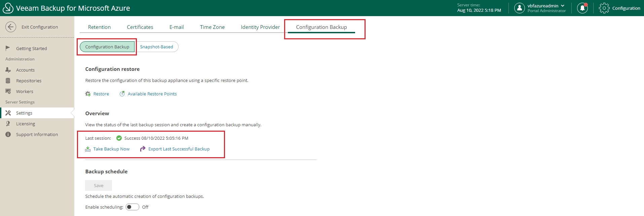Click the Settings wrench icon in sidebar

click(x=8, y=113)
